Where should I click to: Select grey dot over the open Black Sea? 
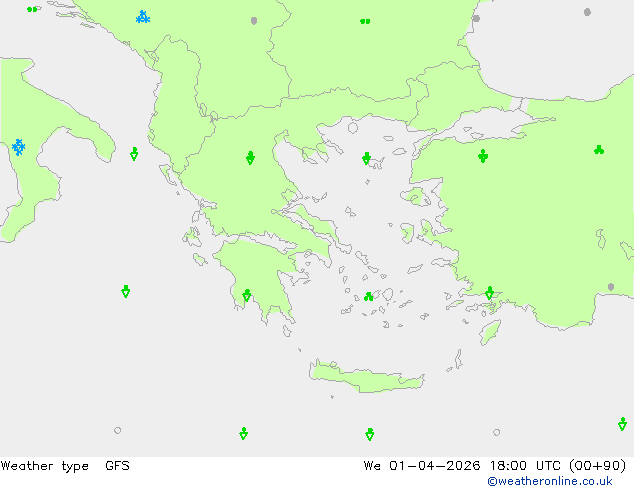tap(588, 12)
